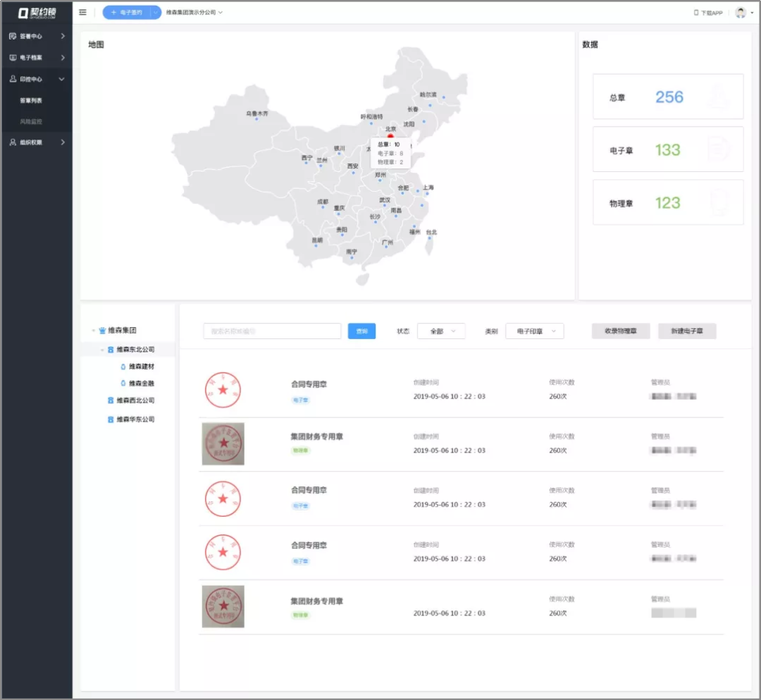Click the 昆明 map dot
Viewport: 761px width, 700px height.
click(316, 245)
